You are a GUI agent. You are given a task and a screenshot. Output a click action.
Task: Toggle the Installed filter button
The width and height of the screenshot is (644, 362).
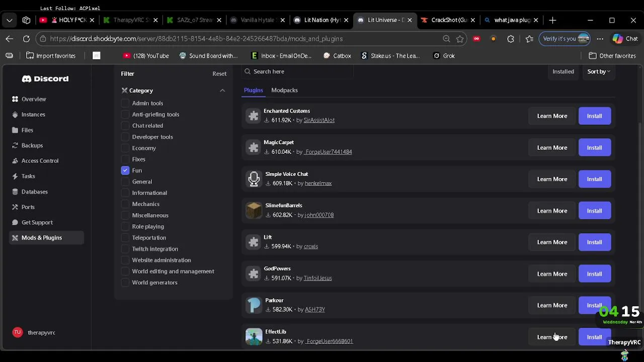point(563,71)
